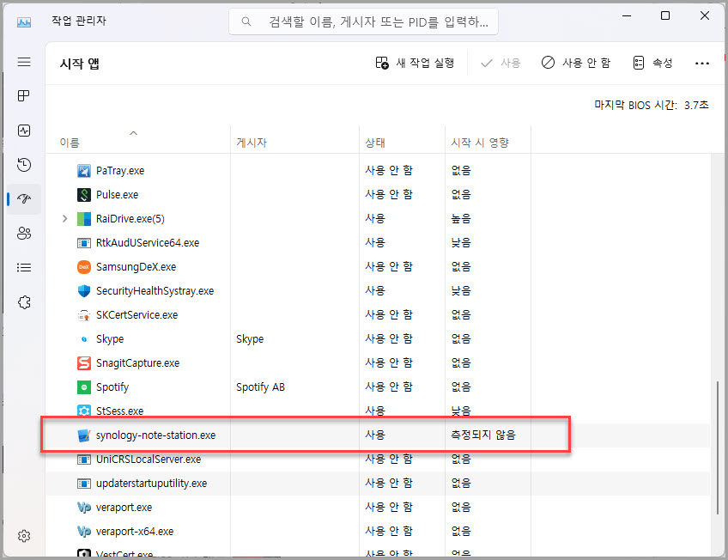
Task: Click 사용 status of synology-note-station.exe
Action: [374, 435]
